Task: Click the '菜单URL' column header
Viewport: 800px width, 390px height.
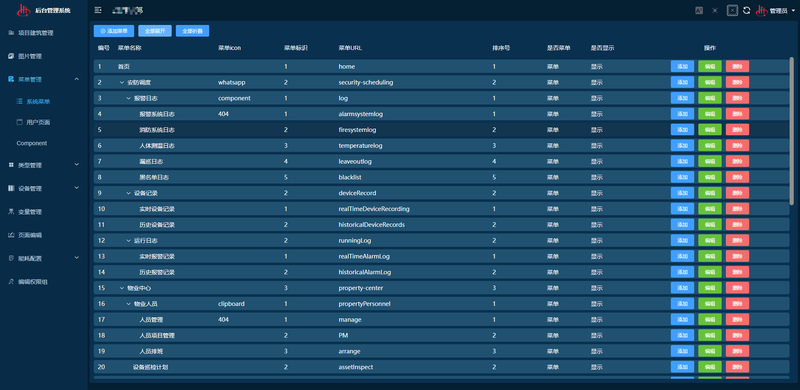Action: [x=350, y=48]
